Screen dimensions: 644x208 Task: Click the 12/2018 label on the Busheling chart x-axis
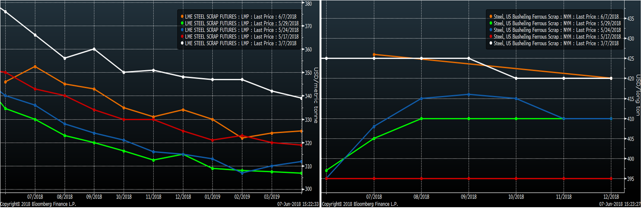pyautogui.click(x=611, y=197)
